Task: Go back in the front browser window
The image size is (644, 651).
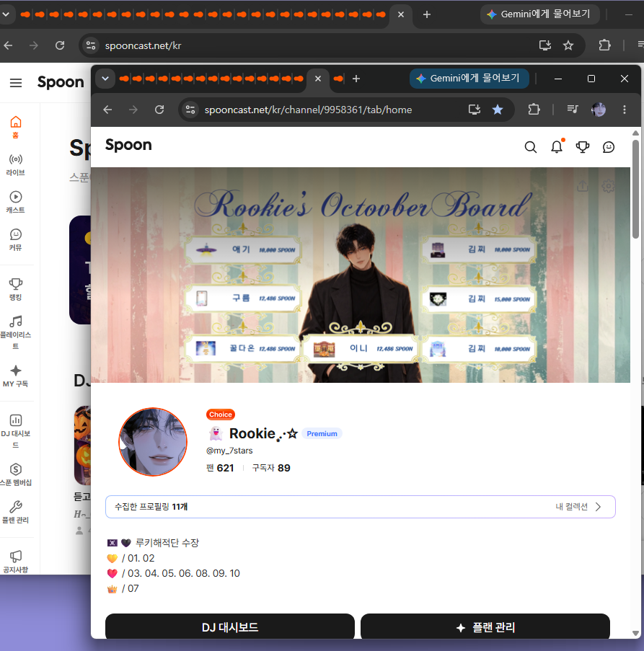Action: click(107, 110)
